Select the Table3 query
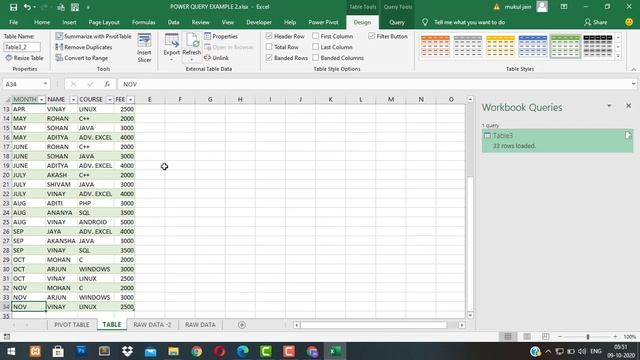 pyautogui.click(x=558, y=141)
